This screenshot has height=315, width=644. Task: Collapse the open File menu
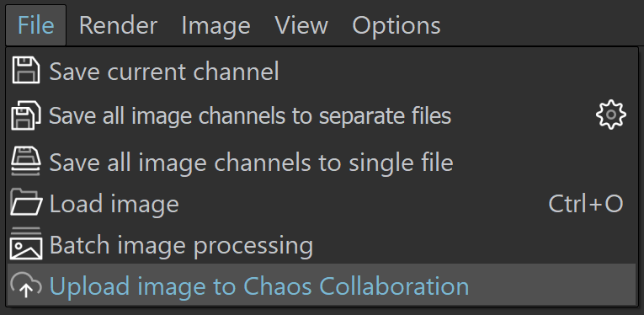(35, 25)
